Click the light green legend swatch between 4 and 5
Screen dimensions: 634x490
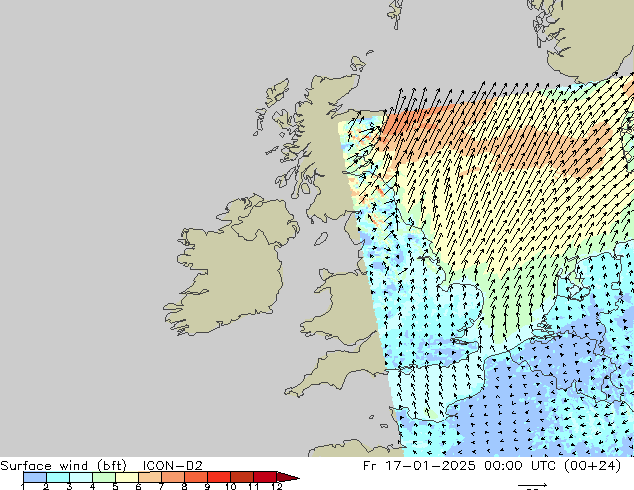point(104,477)
